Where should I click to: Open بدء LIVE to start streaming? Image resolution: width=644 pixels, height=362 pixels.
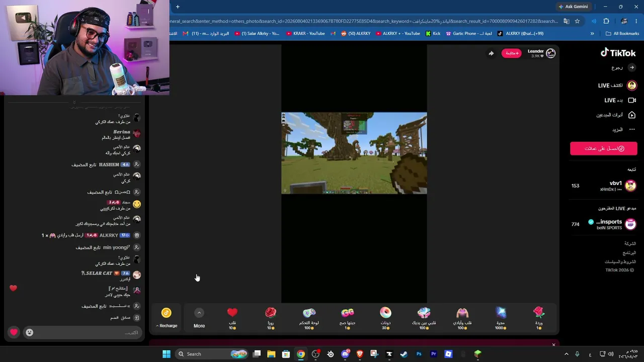[x=620, y=100]
